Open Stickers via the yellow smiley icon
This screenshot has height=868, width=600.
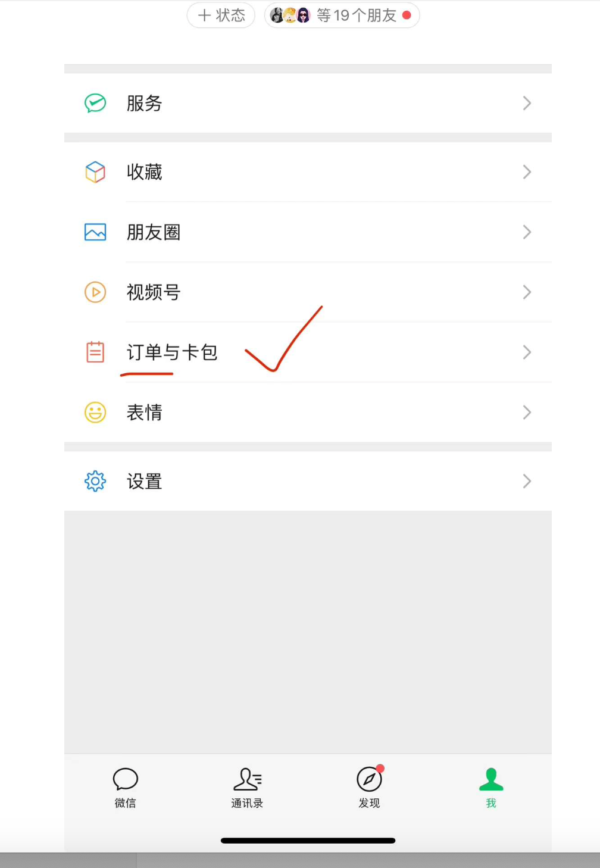click(x=95, y=412)
